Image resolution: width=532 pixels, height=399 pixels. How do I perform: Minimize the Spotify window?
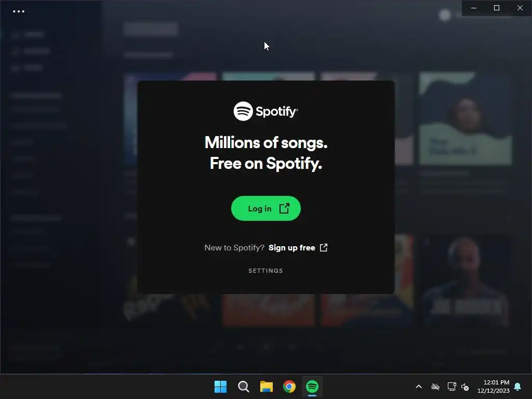(x=474, y=8)
